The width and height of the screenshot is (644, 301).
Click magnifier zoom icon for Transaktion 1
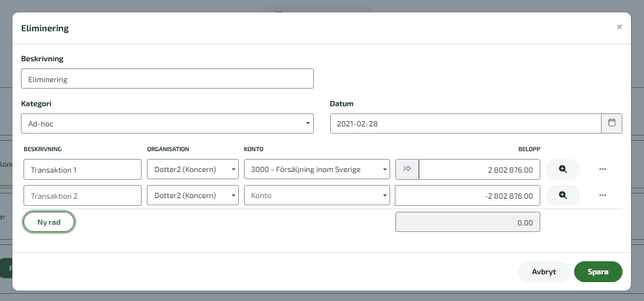pos(562,169)
